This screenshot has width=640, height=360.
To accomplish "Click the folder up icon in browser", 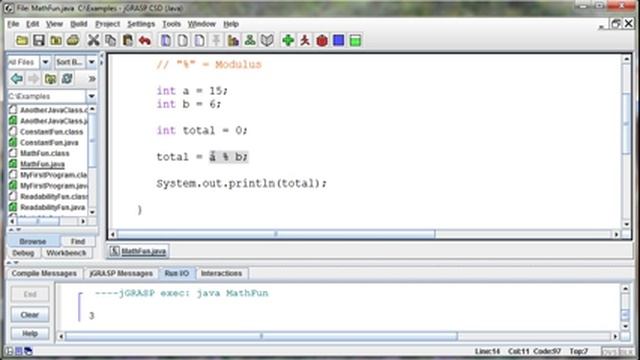I will [50, 78].
